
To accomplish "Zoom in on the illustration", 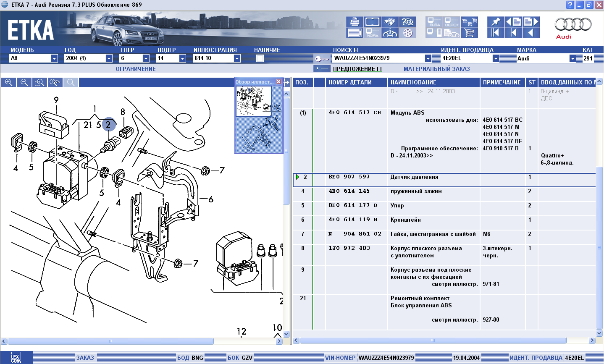I will pos(8,82).
